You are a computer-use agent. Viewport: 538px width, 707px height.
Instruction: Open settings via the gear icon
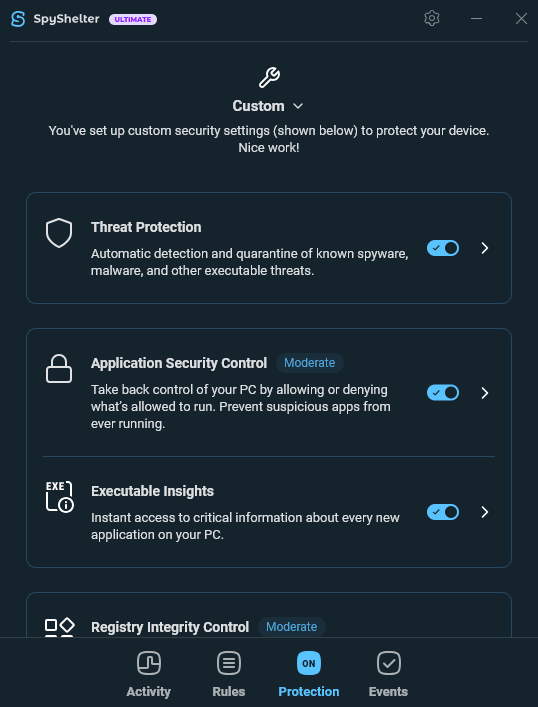tap(432, 18)
